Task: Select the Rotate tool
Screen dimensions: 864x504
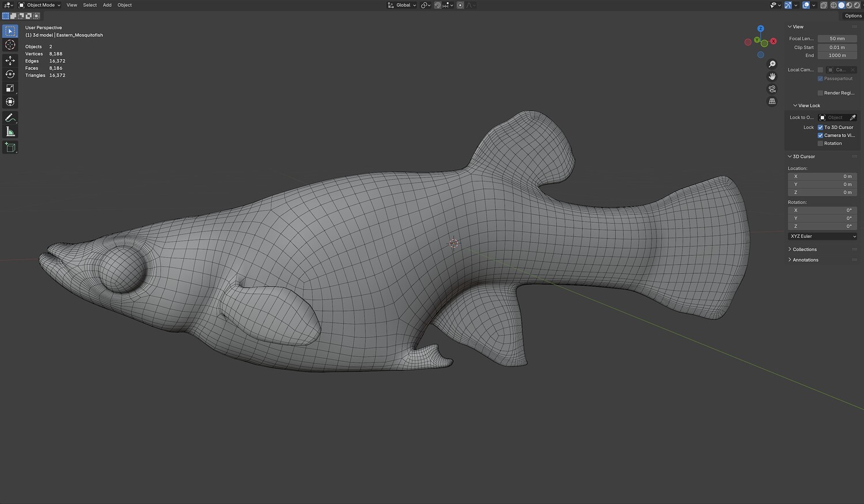Action: [x=10, y=74]
